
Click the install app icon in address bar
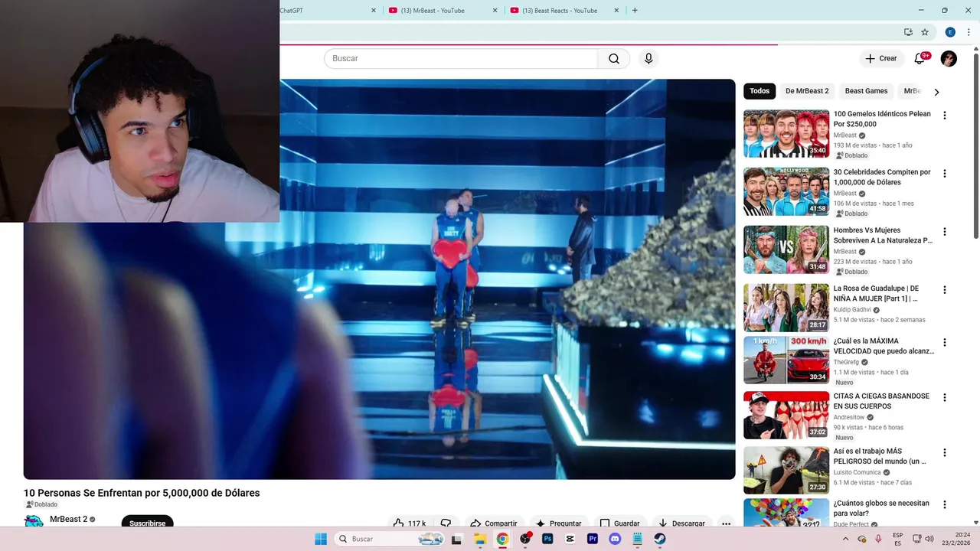click(x=908, y=32)
